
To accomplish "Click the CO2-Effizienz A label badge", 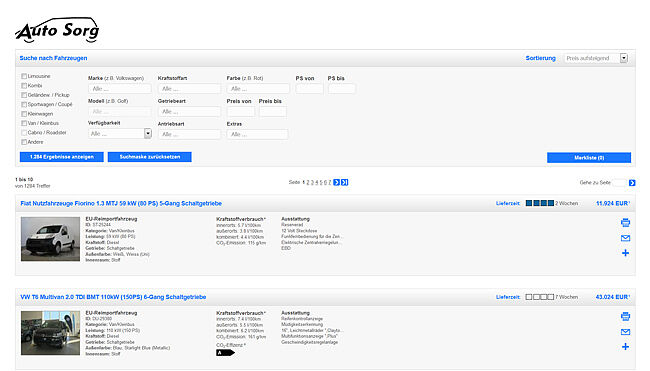I will [x=226, y=353].
